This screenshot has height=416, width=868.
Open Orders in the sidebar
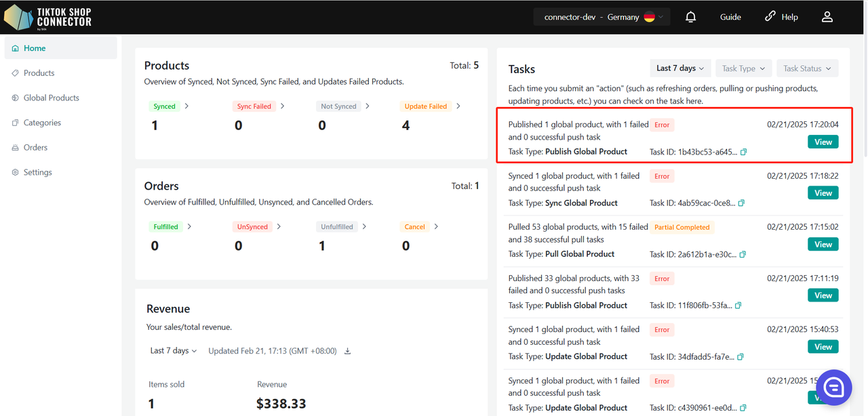click(x=35, y=147)
